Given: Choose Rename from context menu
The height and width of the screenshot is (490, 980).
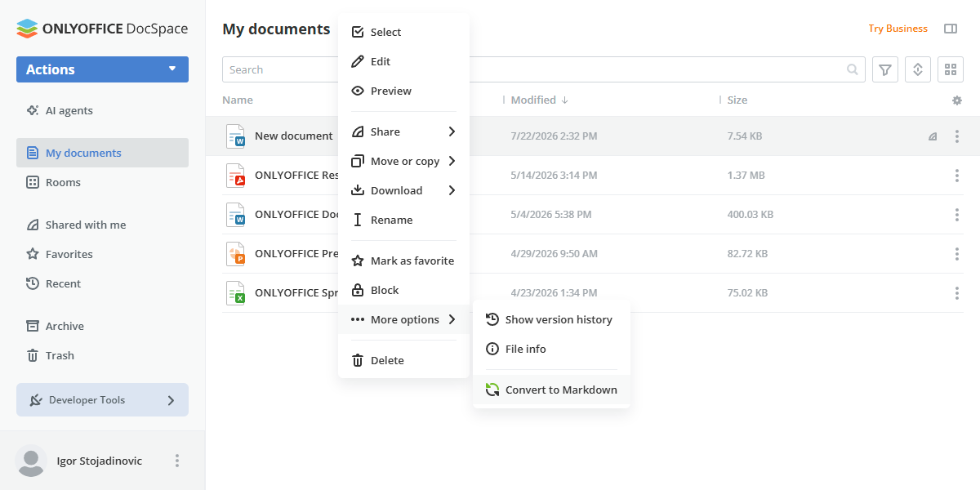Looking at the screenshot, I should tap(404, 220).
